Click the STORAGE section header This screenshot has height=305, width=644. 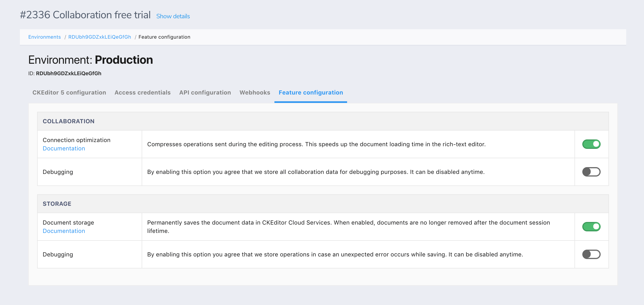[57, 204]
